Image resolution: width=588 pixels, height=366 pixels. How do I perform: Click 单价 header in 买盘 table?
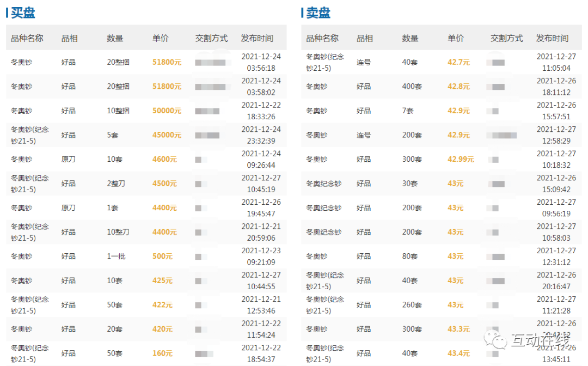[161, 38]
